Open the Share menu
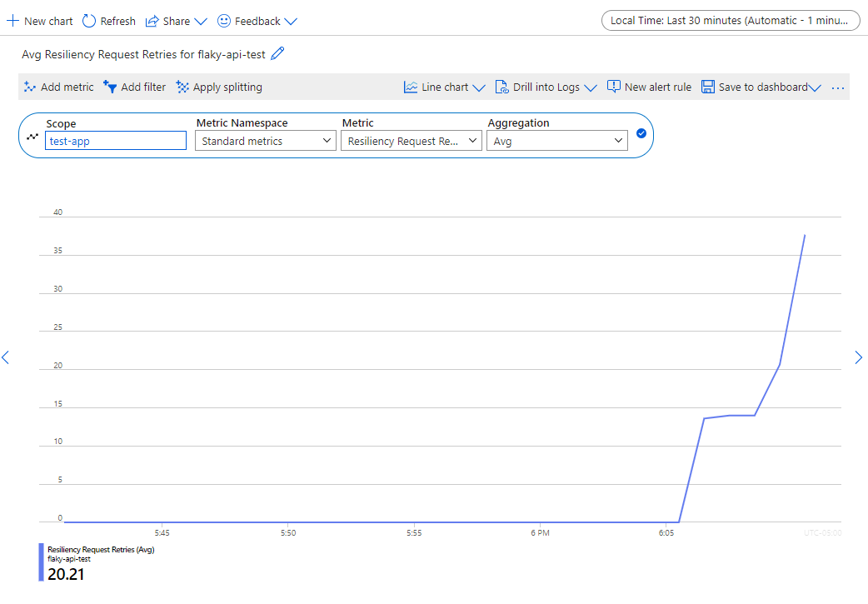The height and width of the screenshot is (604, 868). [x=174, y=20]
